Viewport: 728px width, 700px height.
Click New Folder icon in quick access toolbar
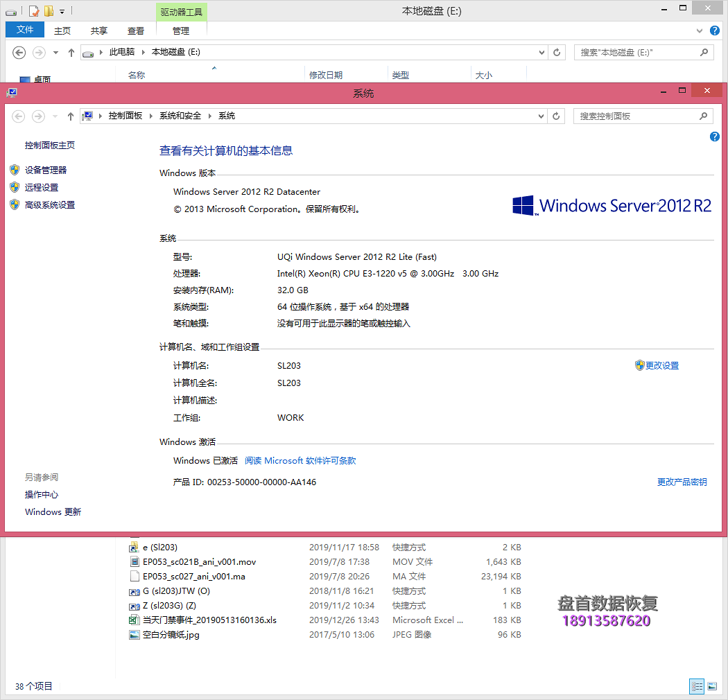point(49,10)
